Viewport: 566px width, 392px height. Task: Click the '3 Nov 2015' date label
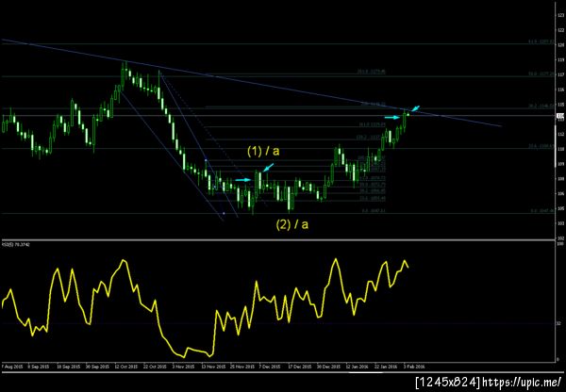point(183,367)
